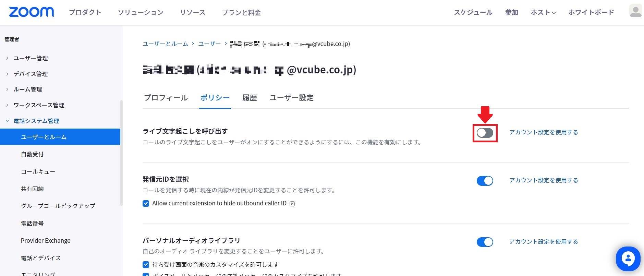Open the ユーザー設定 tab
The height and width of the screenshot is (276, 644).
pyautogui.click(x=291, y=98)
